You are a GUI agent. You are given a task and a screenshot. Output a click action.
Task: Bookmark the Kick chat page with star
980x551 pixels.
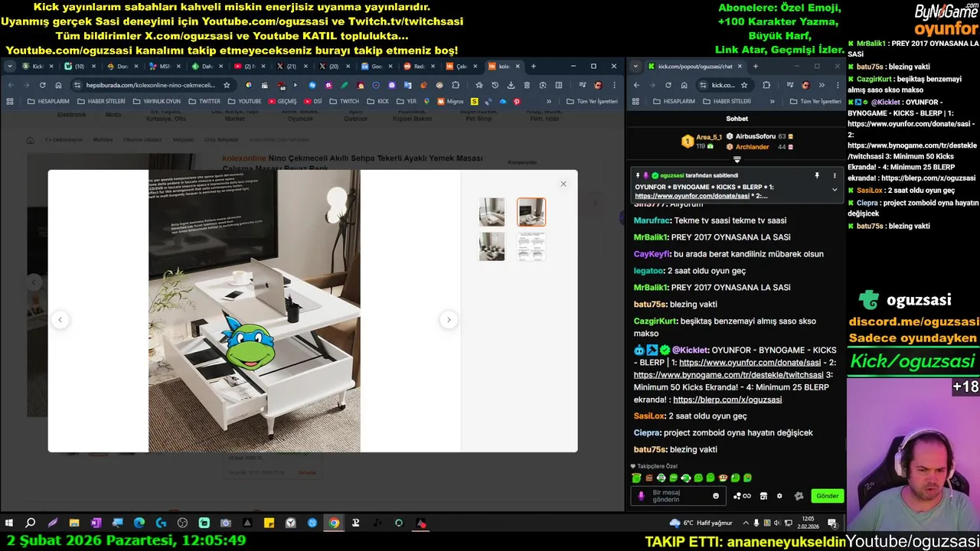tap(744, 85)
